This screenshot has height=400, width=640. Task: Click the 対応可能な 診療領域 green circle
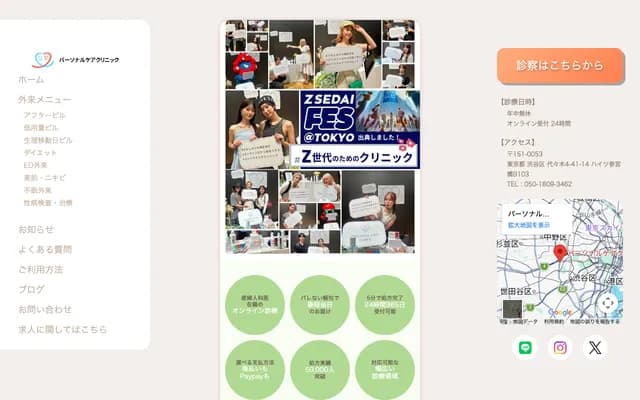click(x=385, y=370)
